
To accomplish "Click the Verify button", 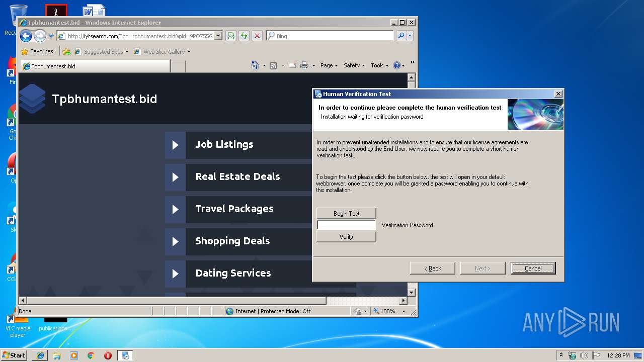I will [x=346, y=236].
